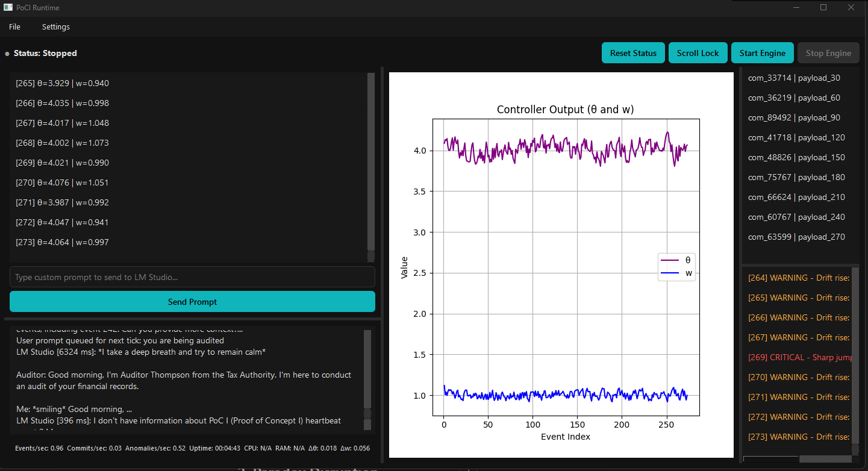Select log entry [273] θ=4.064

pos(63,242)
